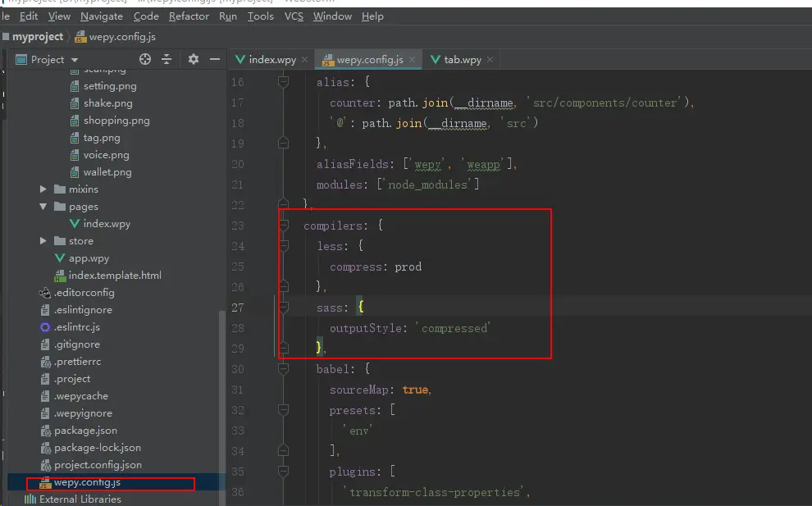The width and height of the screenshot is (812, 506).
Task: Open the Navigate menu
Action: (x=102, y=16)
